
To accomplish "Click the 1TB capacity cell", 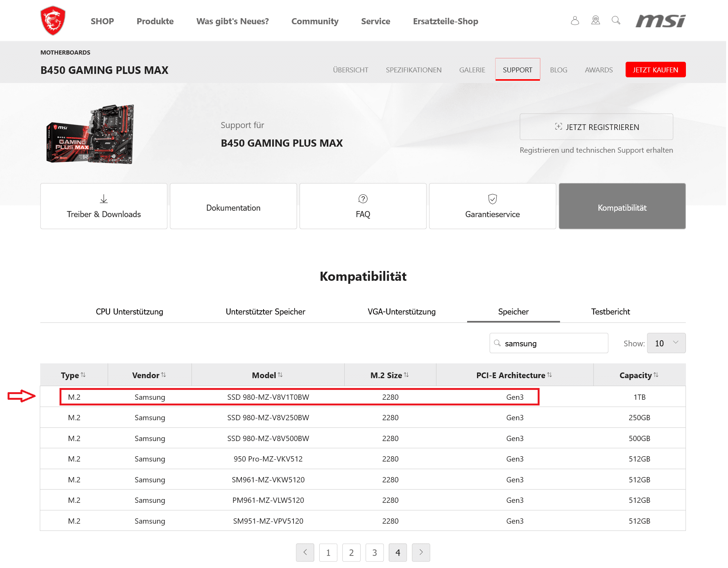I will click(639, 397).
